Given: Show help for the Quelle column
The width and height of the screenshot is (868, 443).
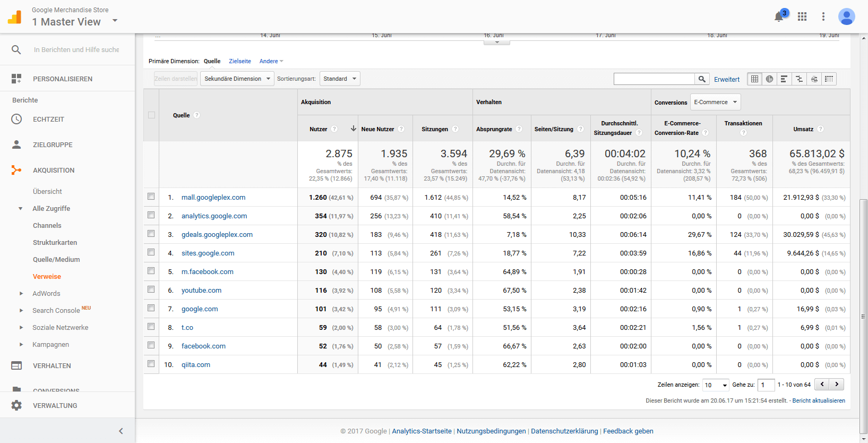Looking at the screenshot, I should click(x=197, y=115).
